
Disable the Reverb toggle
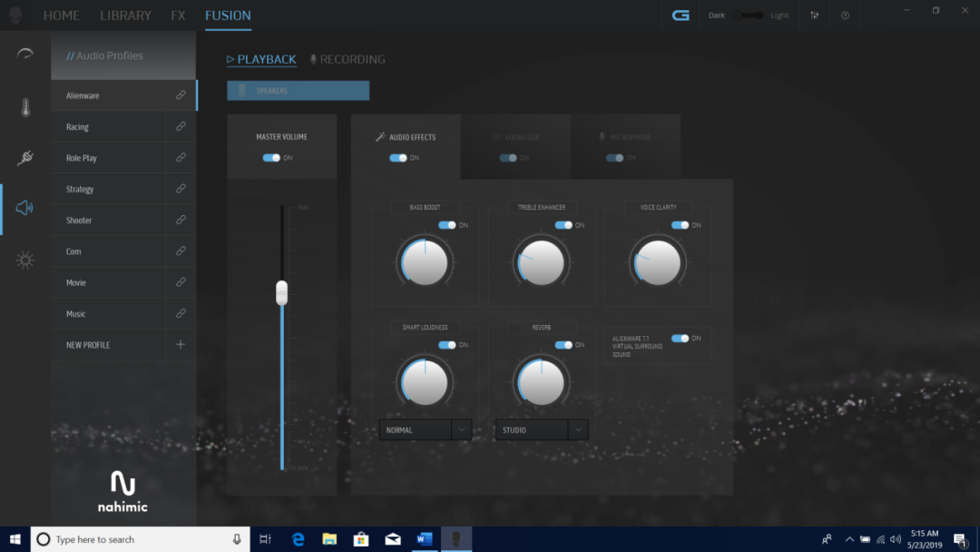[563, 344]
